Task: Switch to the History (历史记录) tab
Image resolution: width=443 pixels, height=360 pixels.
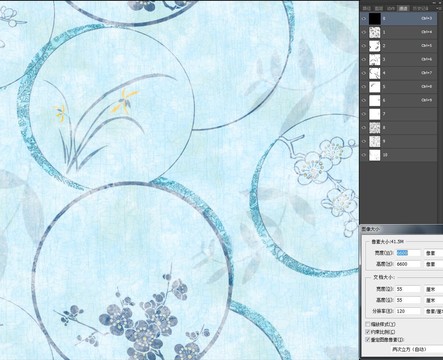Action: (420, 8)
